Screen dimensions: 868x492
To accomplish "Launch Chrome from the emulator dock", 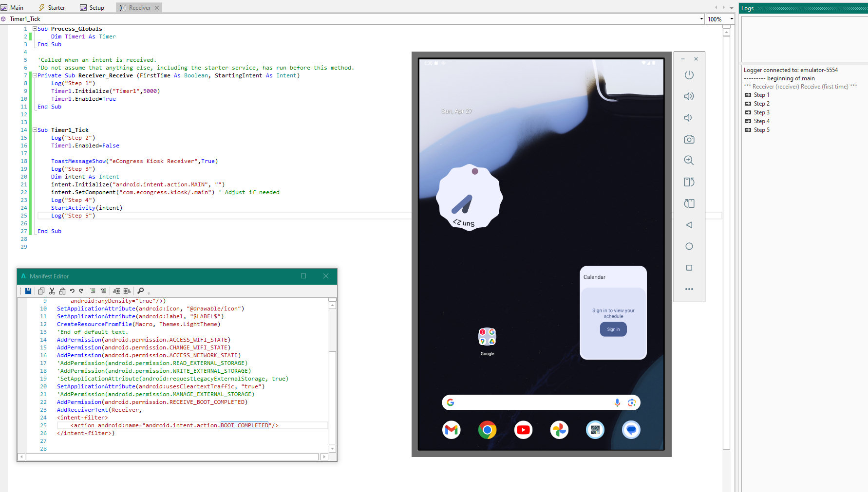I will pos(487,430).
